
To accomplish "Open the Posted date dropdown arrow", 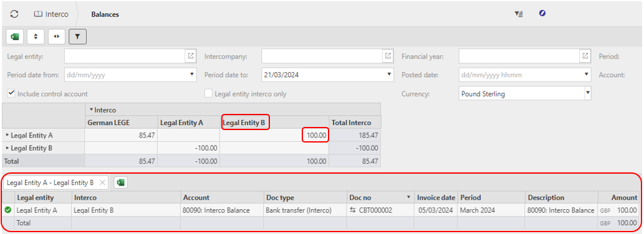I will tap(587, 75).
